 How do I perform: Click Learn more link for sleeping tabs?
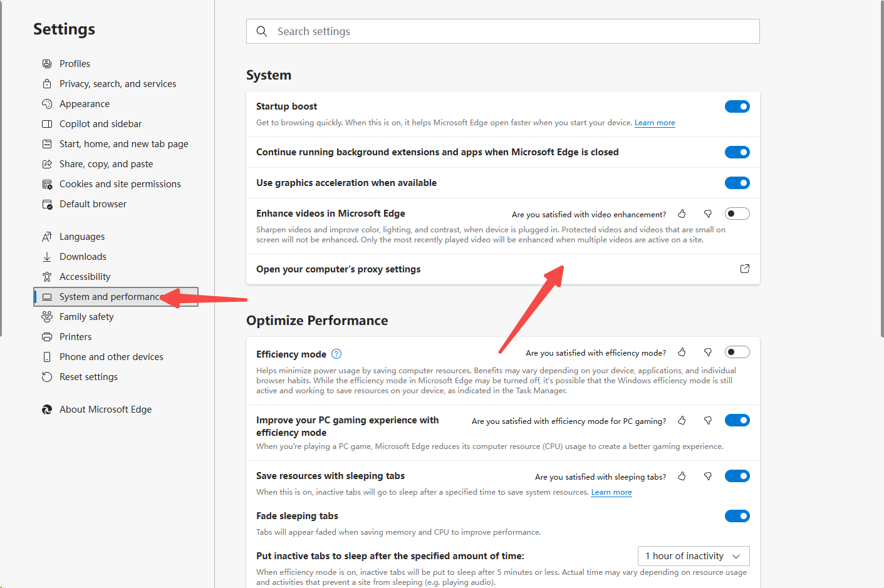[x=611, y=492]
